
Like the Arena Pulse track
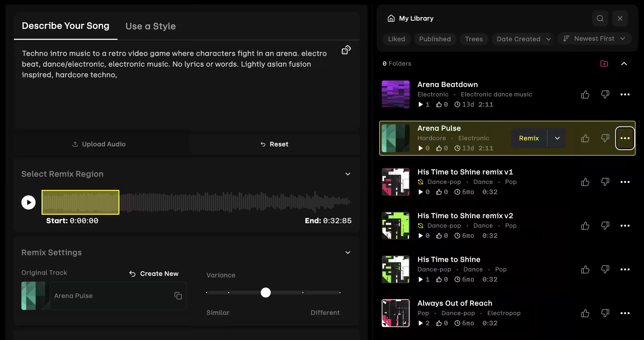585,138
